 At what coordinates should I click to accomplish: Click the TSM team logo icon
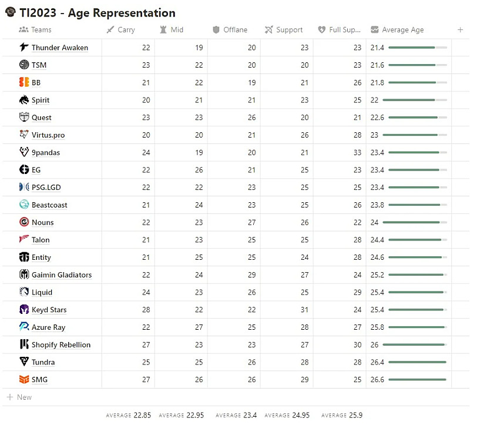pos(24,65)
